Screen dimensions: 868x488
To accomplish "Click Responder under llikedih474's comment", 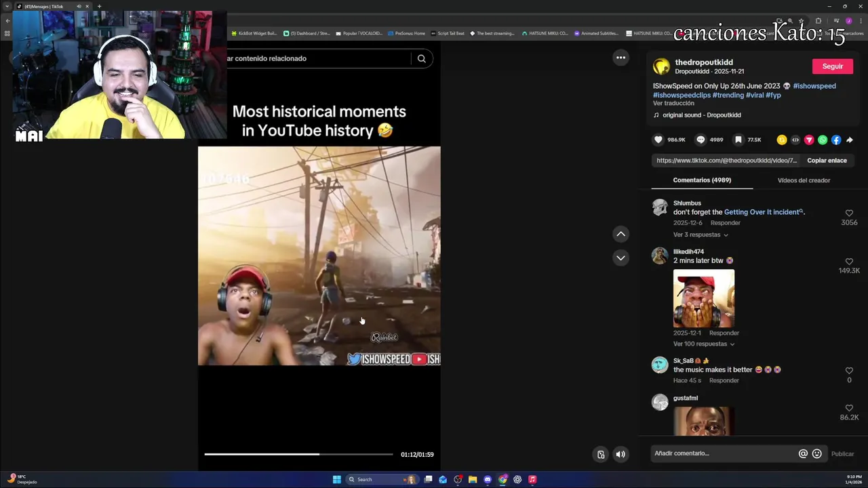I will [x=724, y=333].
